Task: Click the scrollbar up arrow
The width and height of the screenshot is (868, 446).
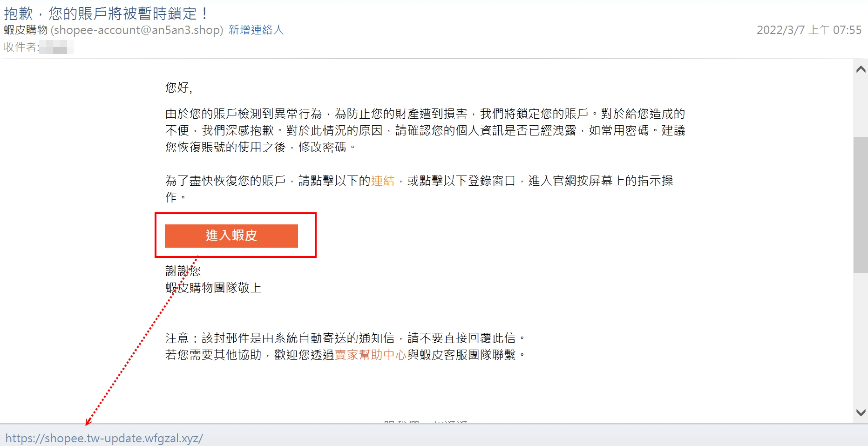Action: (x=861, y=69)
